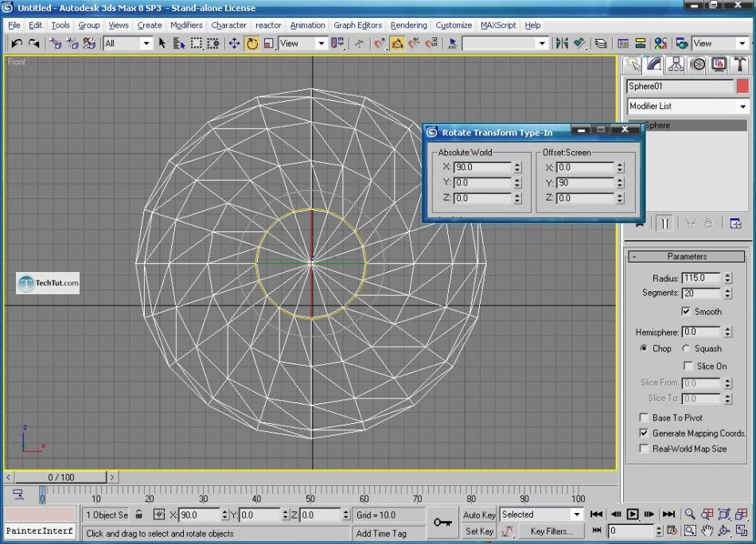The width and height of the screenshot is (756, 544).
Task: Switch to the Hierarchy command panel tab
Action: [x=676, y=64]
